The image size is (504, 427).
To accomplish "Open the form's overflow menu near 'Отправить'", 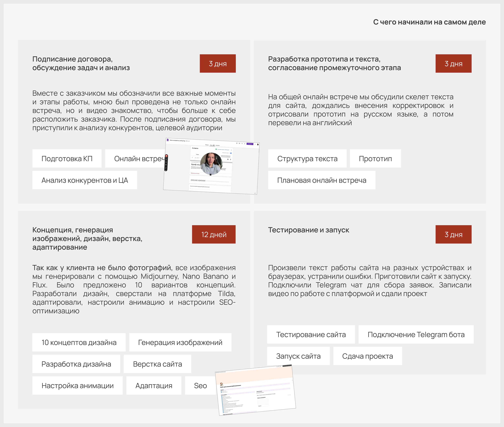I will tap(255, 144).
